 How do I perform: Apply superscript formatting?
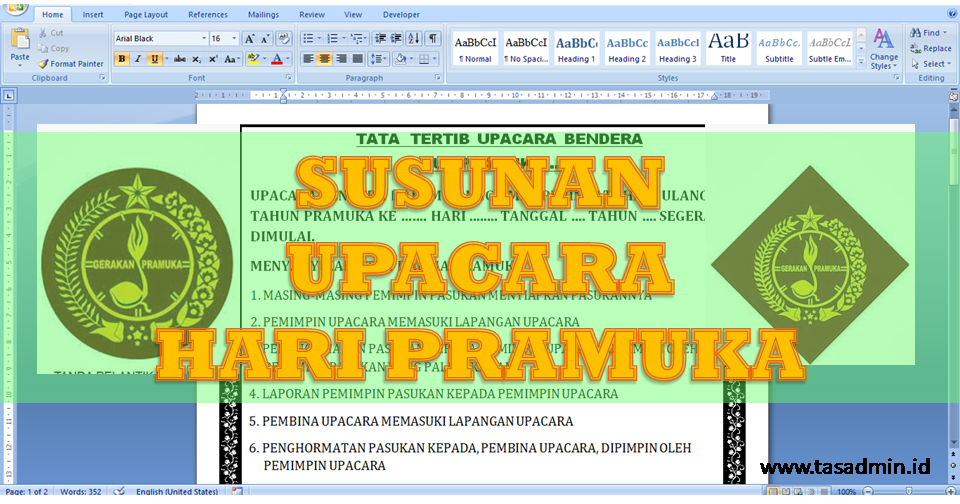pyautogui.click(x=213, y=59)
